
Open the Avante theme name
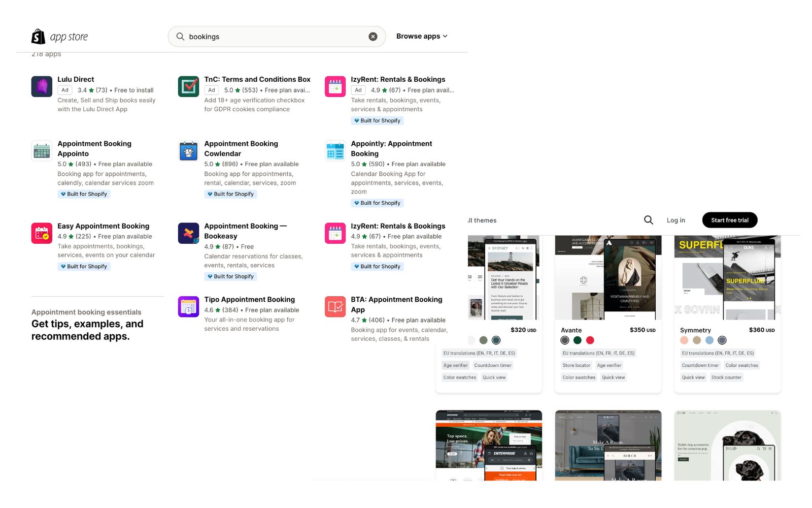pos(571,330)
